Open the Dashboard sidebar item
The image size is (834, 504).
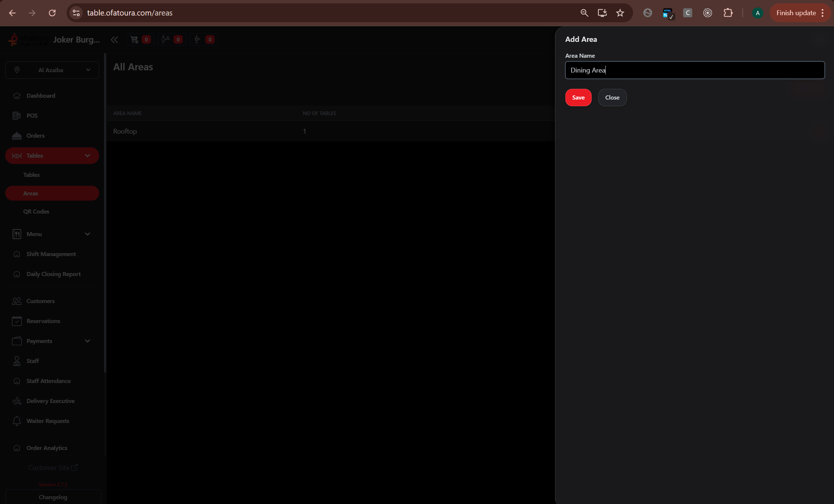click(41, 95)
